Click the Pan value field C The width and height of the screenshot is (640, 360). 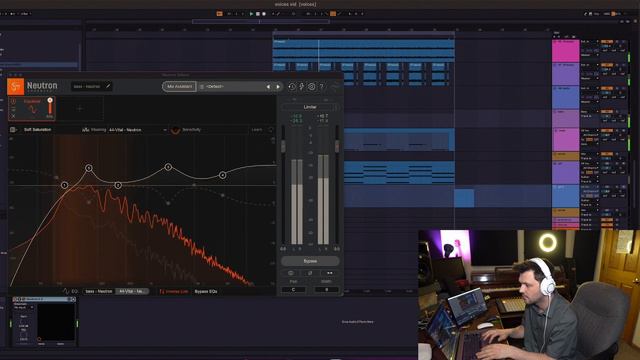point(293,289)
